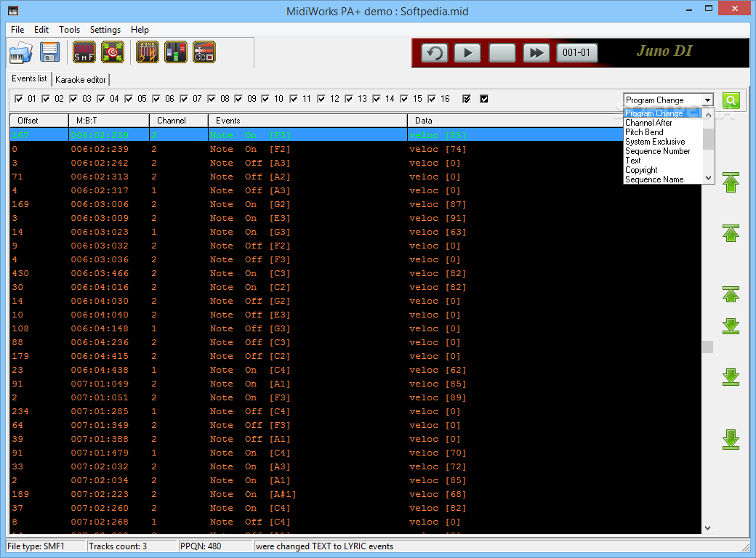Toggle the grey-checked checkbox after channel 16
This screenshot has width=756, height=558.
pyautogui.click(x=466, y=99)
